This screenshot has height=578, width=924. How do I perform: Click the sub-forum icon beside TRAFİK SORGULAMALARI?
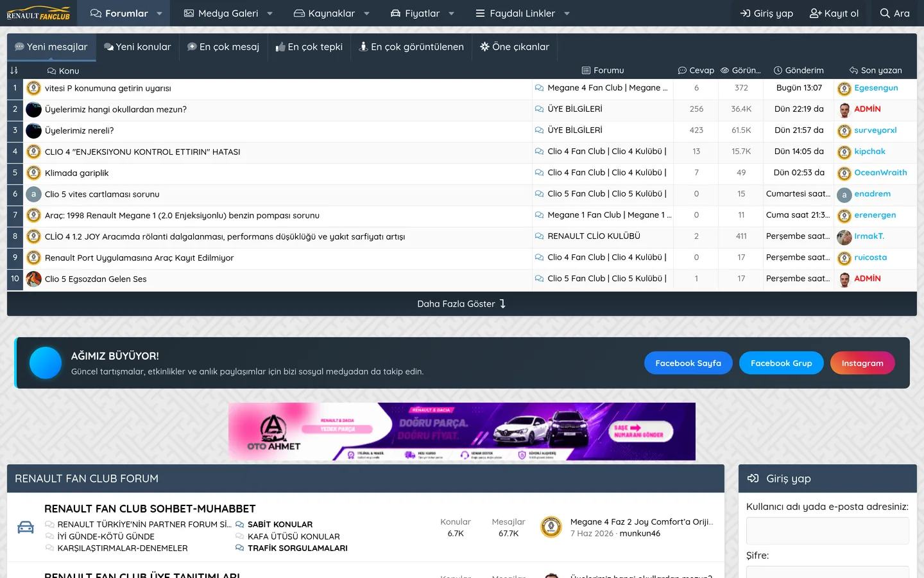pyautogui.click(x=240, y=548)
